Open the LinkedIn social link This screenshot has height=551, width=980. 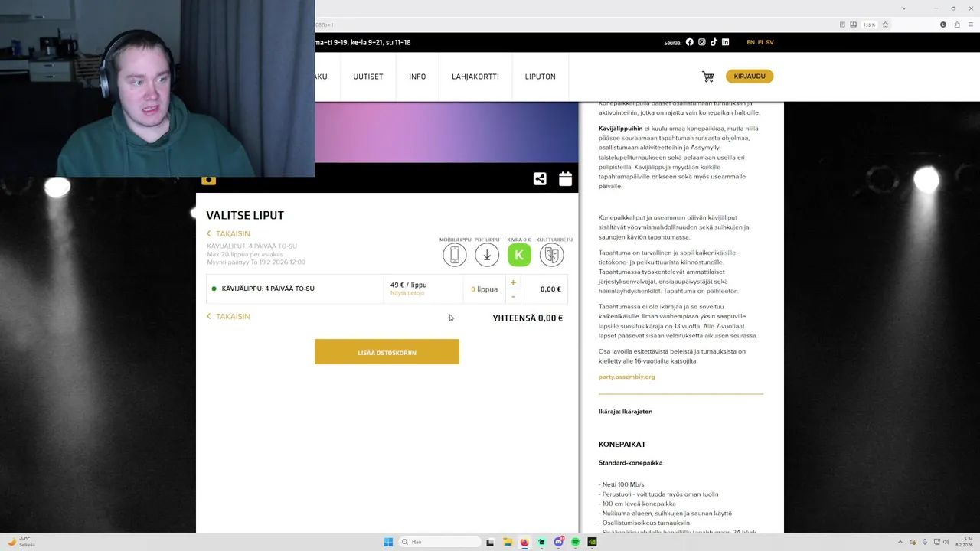[725, 42]
